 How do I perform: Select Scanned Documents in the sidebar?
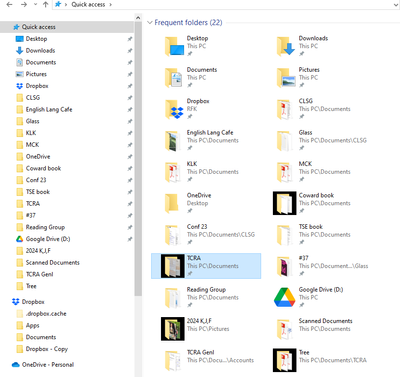(x=52, y=263)
